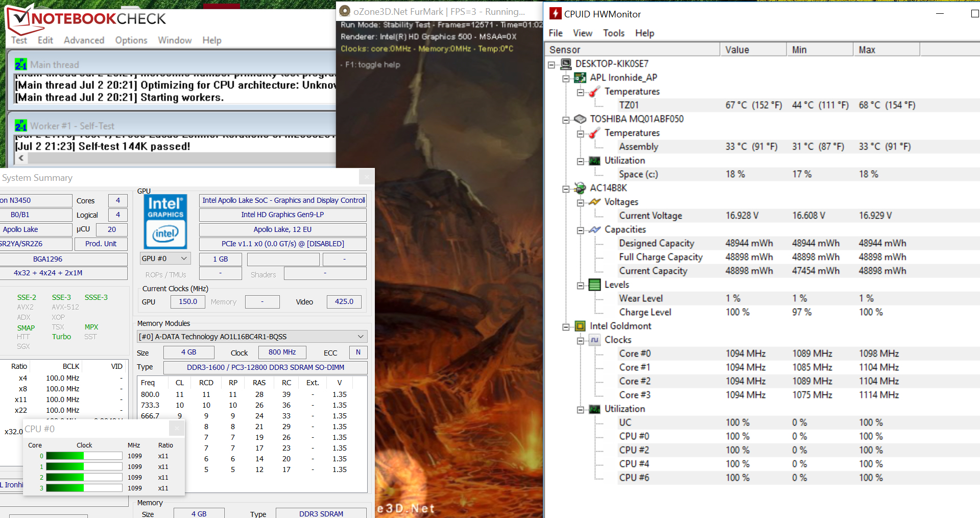Viewport: 980px width, 518px height.
Task: Click the CPUID HWMonitor lightning app icon
Action: [x=555, y=14]
